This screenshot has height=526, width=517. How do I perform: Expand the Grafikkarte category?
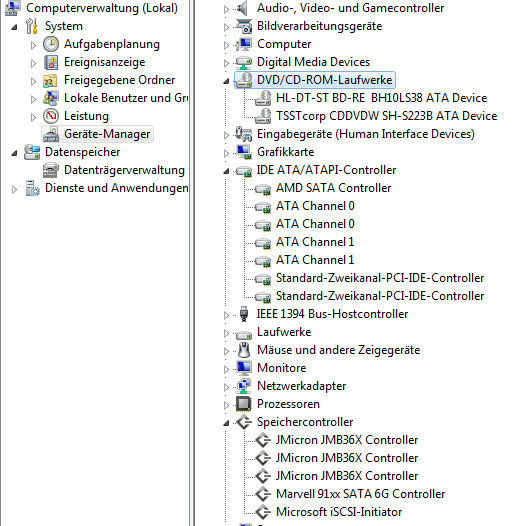226,153
